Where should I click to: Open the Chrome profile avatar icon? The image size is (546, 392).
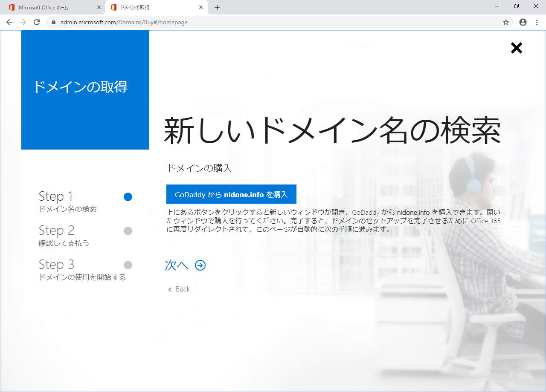pyautogui.click(x=523, y=22)
